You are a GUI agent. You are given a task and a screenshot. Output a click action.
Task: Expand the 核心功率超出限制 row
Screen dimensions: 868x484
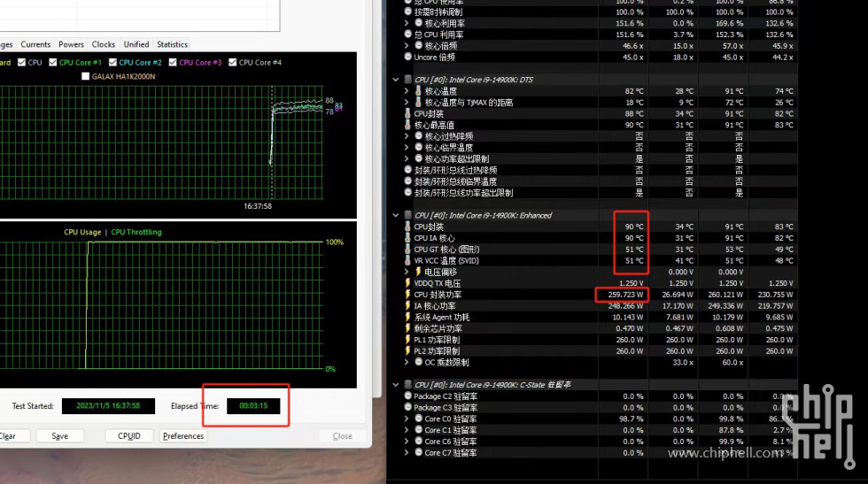(407, 158)
